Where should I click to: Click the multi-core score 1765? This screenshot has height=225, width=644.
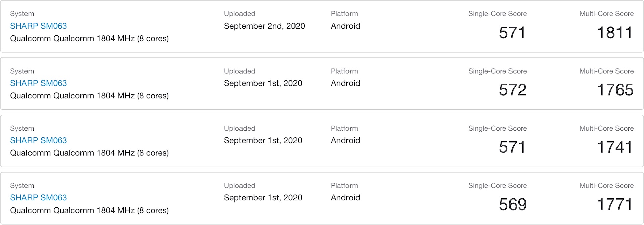[615, 90]
